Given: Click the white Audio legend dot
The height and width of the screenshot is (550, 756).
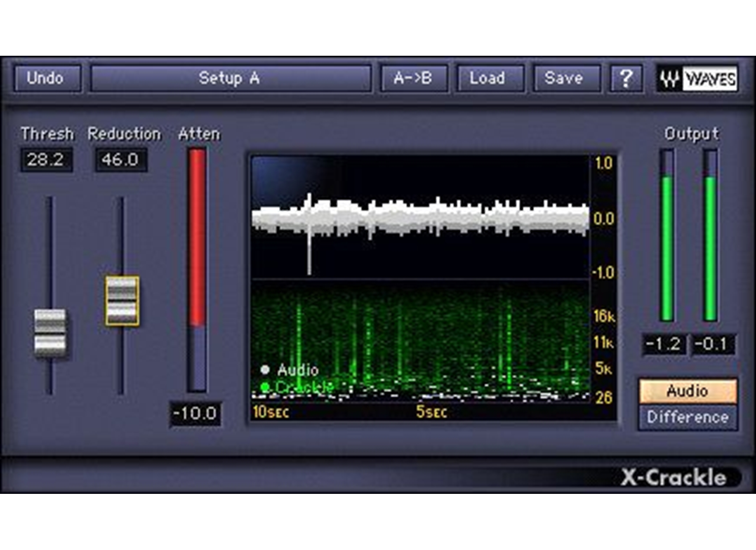Looking at the screenshot, I should [265, 369].
